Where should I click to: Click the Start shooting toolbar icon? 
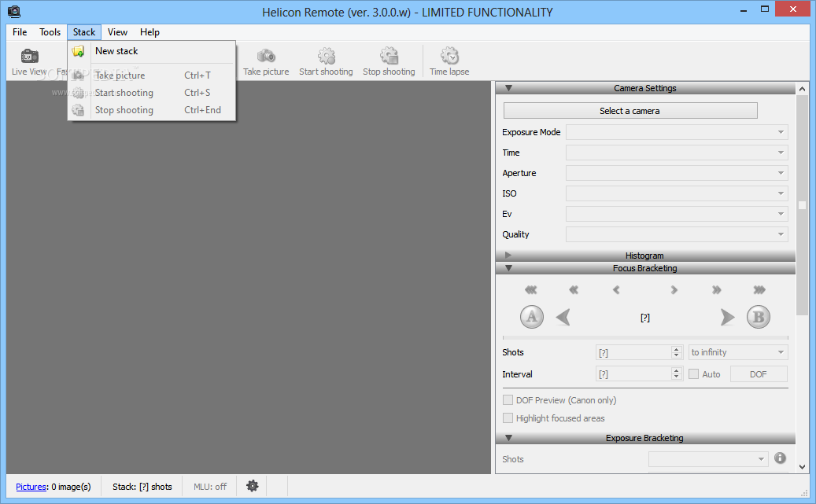[327, 56]
